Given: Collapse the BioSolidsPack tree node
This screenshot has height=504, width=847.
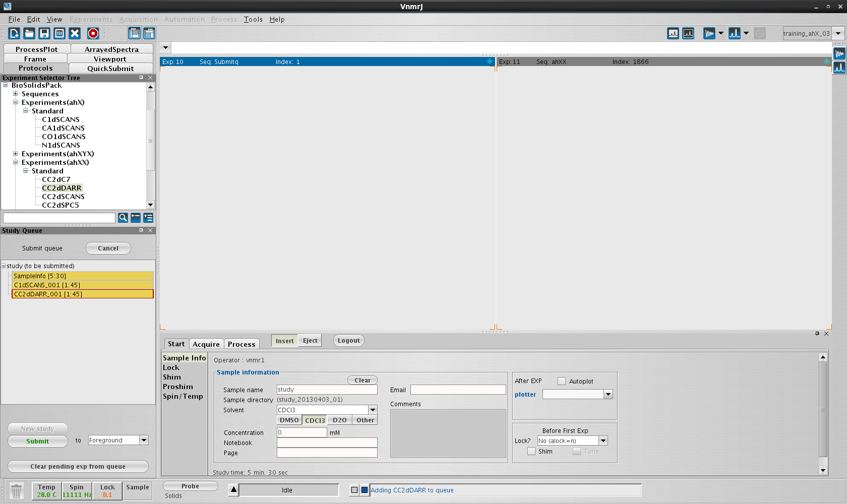Looking at the screenshot, I should click(6, 85).
